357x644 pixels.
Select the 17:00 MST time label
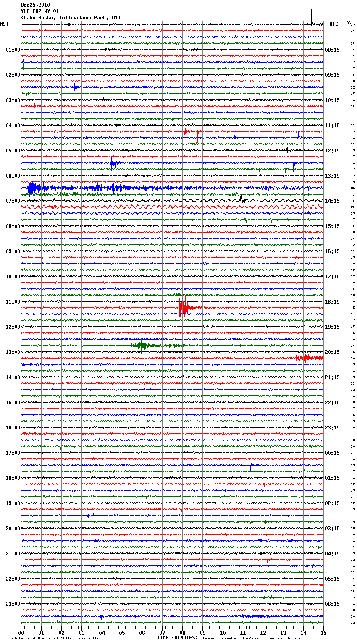pos(13,453)
